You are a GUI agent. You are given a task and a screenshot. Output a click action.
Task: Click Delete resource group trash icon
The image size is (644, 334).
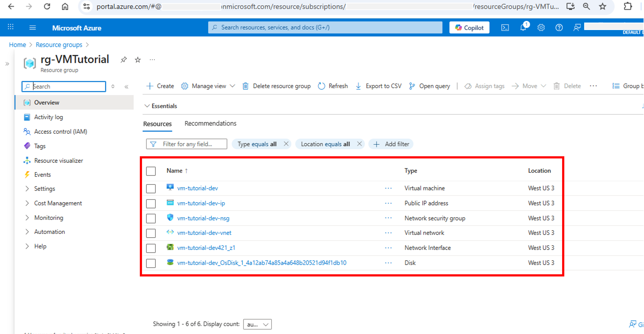[x=245, y=86]
